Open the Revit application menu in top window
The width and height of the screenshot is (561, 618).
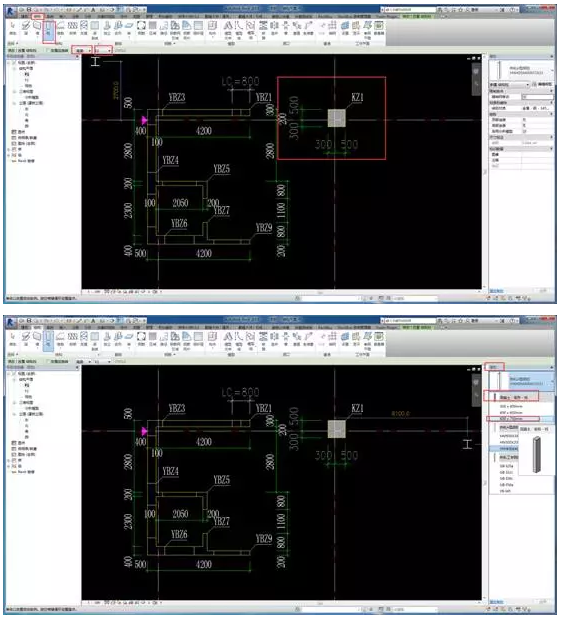11,12
